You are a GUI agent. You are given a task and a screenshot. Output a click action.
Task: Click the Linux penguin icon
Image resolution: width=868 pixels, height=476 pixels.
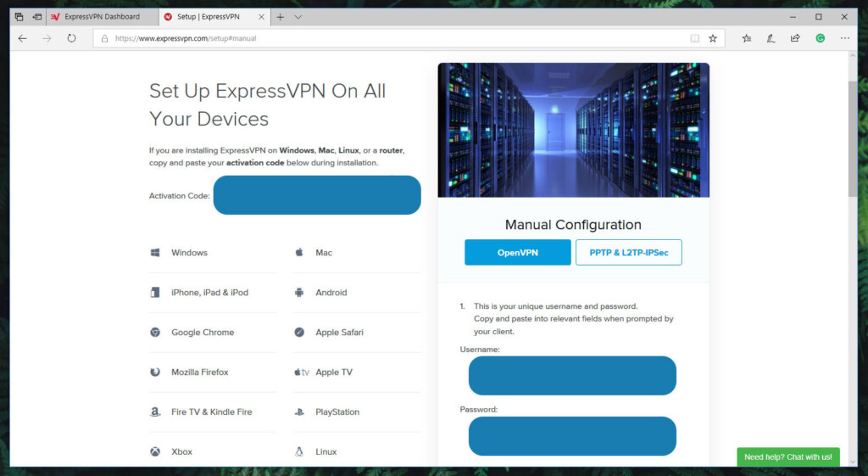299,451
